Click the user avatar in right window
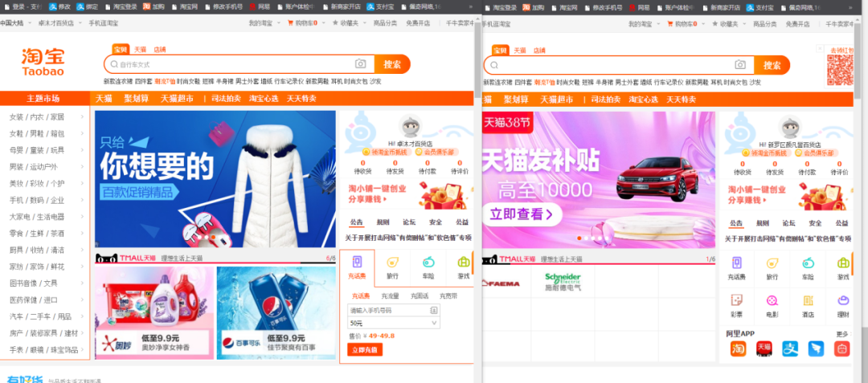Image resolution: width=868 pixels, height=383 pixels. [790, 127]
